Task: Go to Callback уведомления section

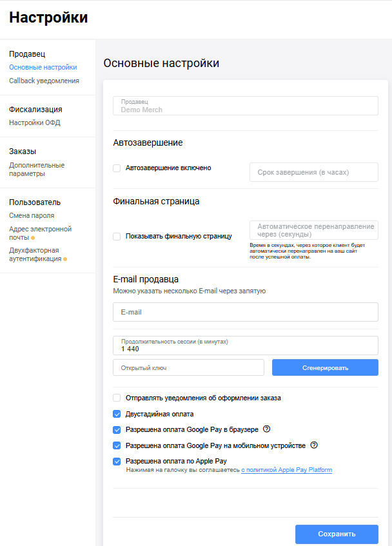Action: coord(44,81)
